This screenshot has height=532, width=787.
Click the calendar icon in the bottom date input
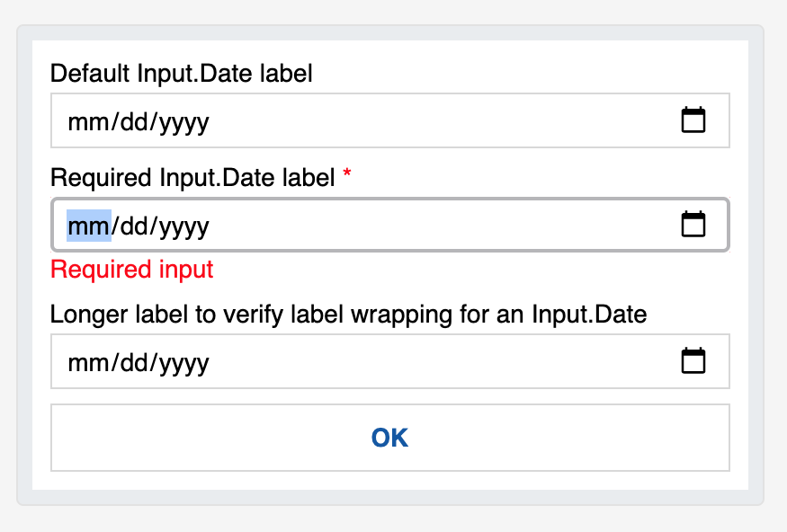[x=693, y=359]
